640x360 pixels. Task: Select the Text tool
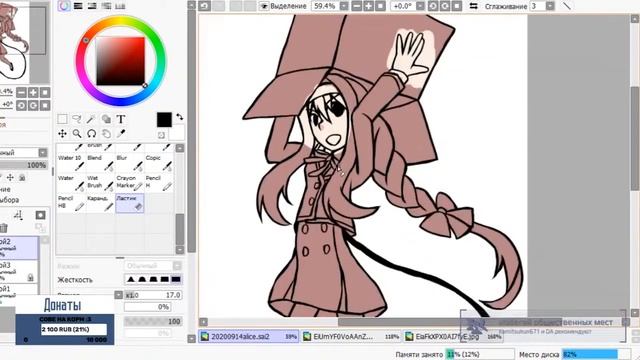[x=121, y=119]
